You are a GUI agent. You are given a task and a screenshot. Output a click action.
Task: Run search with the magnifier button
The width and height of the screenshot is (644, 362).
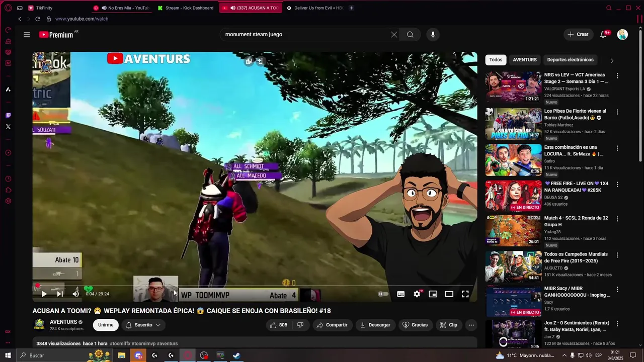(x=410, y=34)
